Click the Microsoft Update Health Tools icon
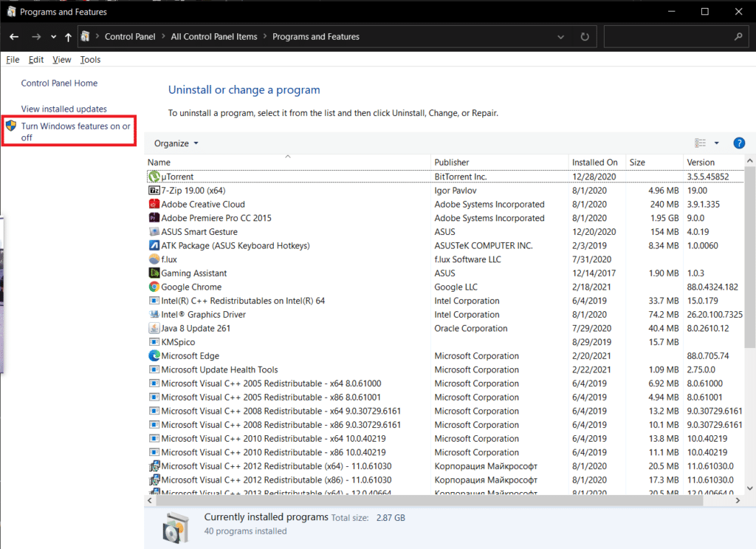 (154, 369)
